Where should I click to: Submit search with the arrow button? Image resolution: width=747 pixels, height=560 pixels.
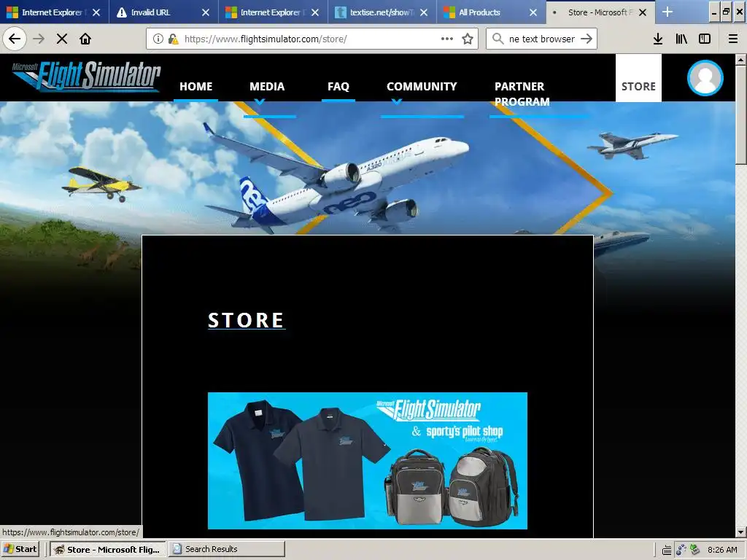(x=587, y=39)
